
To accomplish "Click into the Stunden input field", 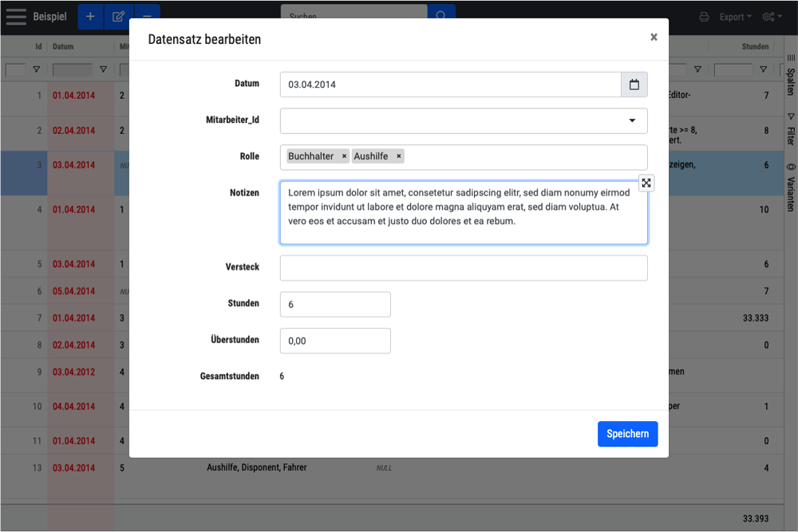I will pos(335,305).
